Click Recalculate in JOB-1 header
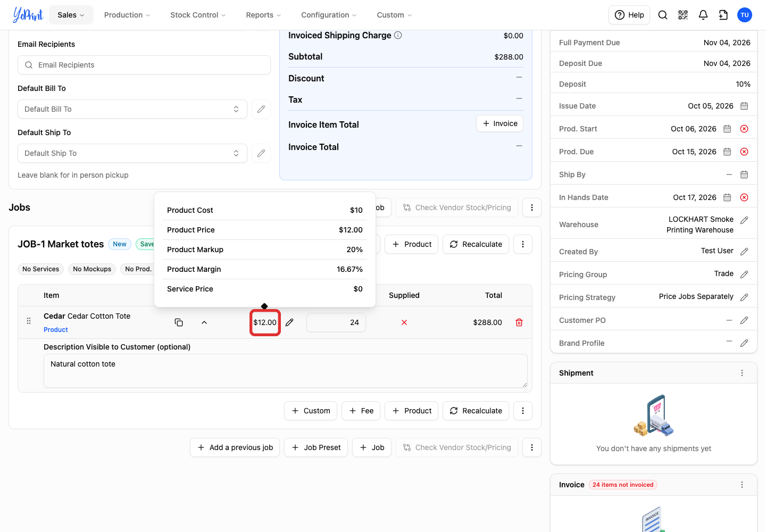This screenshot has height=532, width=766. (x=476, y=244)
